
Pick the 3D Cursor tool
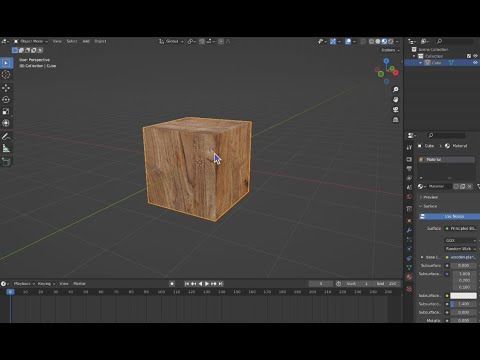click(6, 75)
